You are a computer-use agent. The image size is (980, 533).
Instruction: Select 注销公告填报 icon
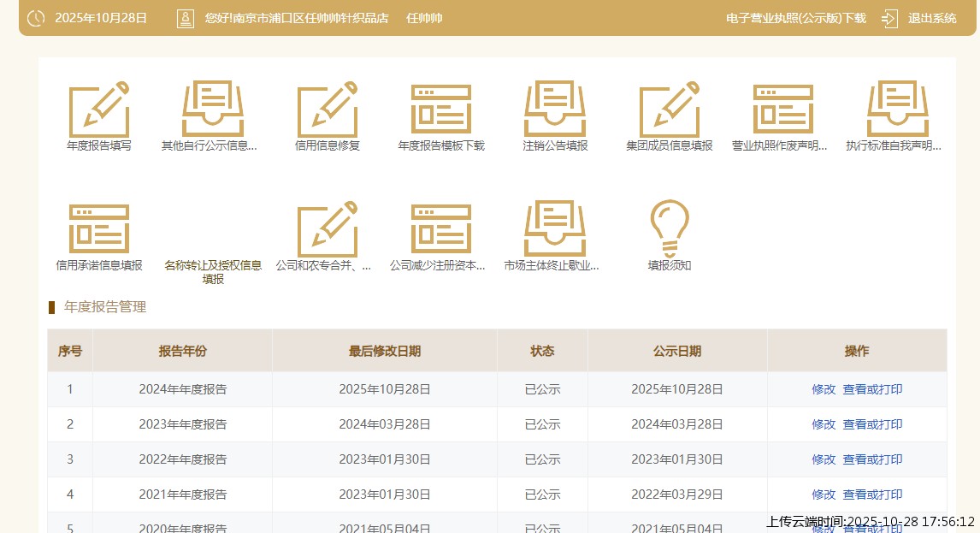pos(555,110)
